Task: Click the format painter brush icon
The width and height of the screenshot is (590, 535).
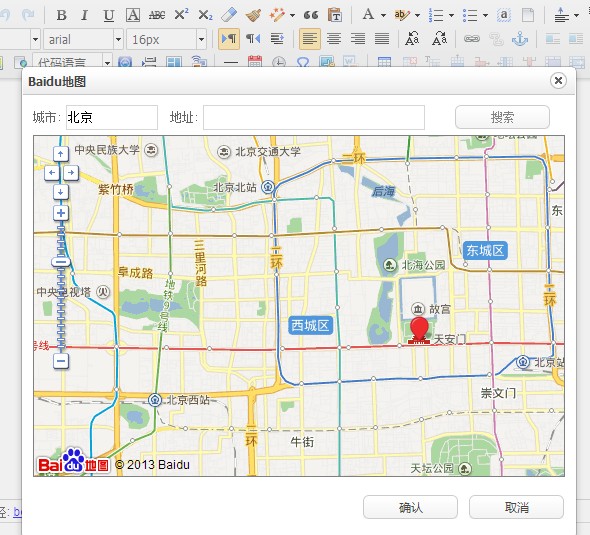Action: coord(253,15)
